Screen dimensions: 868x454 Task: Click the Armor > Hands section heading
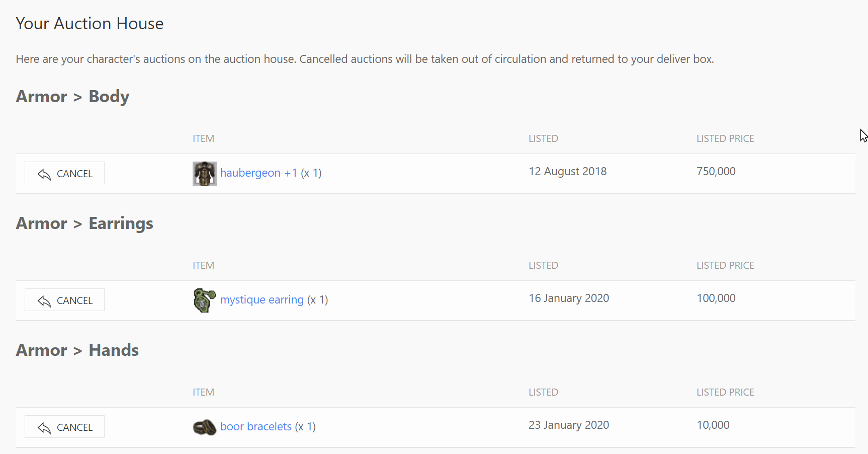coord(77,350)
